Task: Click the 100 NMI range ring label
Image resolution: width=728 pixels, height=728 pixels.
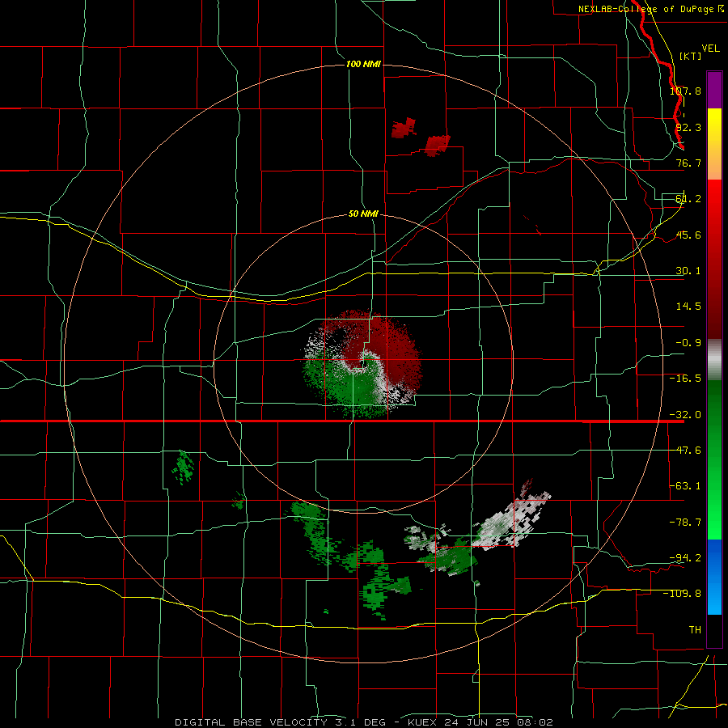Action: click(363, 64)
